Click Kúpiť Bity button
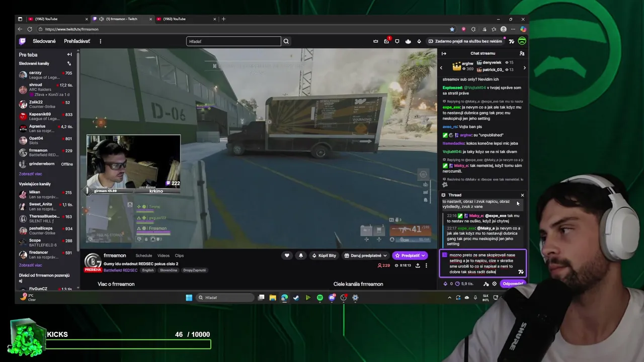This screenshot has height=362, width=644. [x=324, y=255]
